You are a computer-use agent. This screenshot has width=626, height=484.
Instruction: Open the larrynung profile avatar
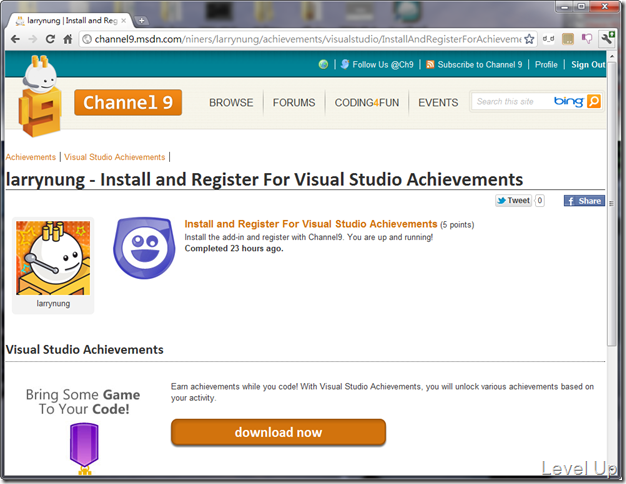(53, 258)
